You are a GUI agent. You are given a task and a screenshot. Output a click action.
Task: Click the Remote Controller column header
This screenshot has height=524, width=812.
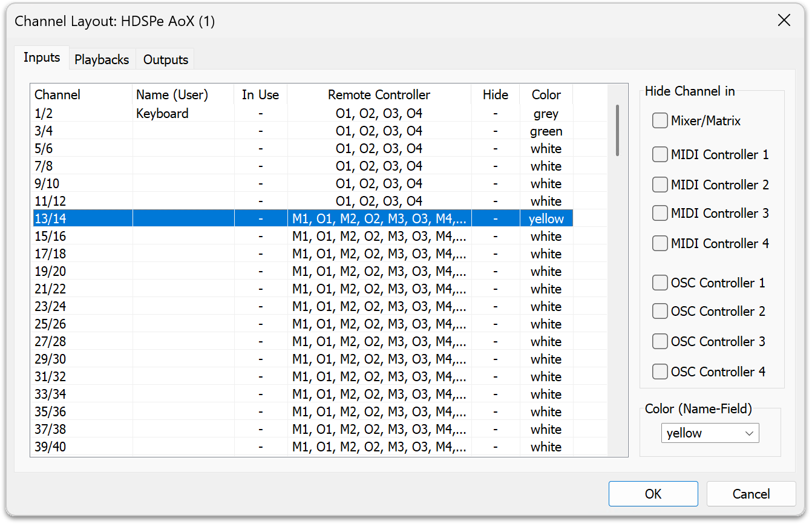coord(379,95)
